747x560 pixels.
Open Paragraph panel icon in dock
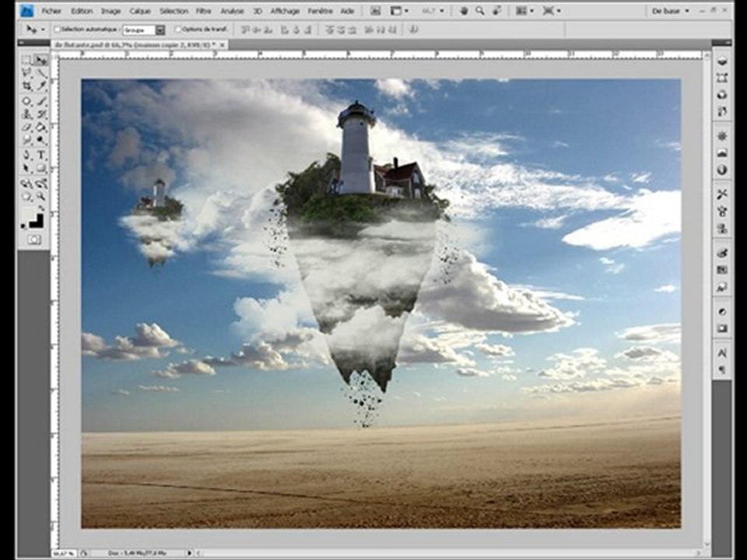pyautogui.click(x=722, y=369)
